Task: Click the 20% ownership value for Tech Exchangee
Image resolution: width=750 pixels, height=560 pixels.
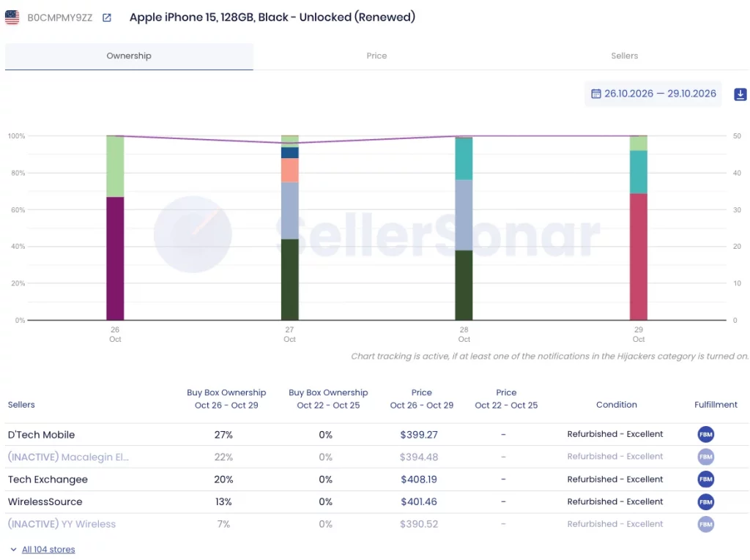Action: click(x=223, y=479)
